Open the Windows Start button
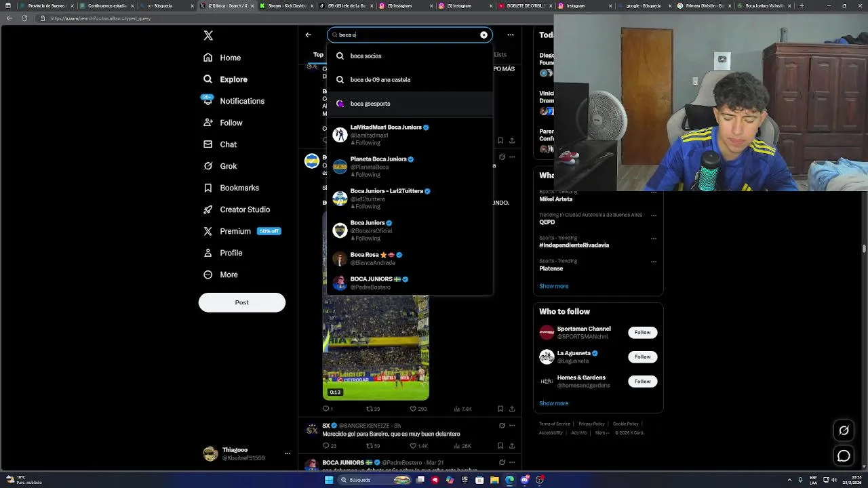Viewport: 868px width, 488px height. [x=329, y=480]
